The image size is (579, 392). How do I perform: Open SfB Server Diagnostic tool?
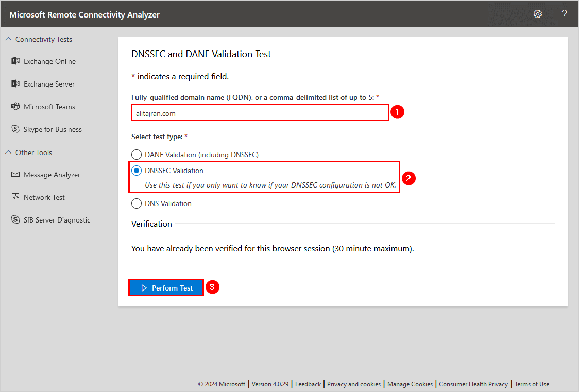point(57,220)
